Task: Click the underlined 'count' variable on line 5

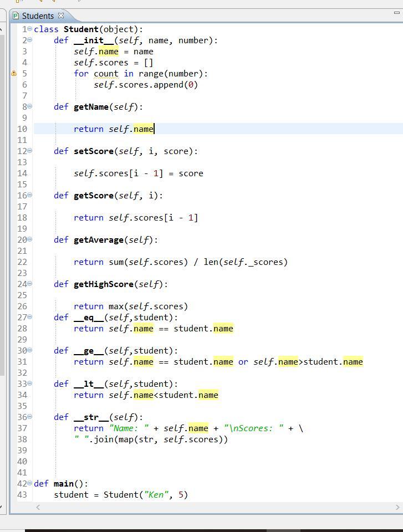Action: point(106,74)
